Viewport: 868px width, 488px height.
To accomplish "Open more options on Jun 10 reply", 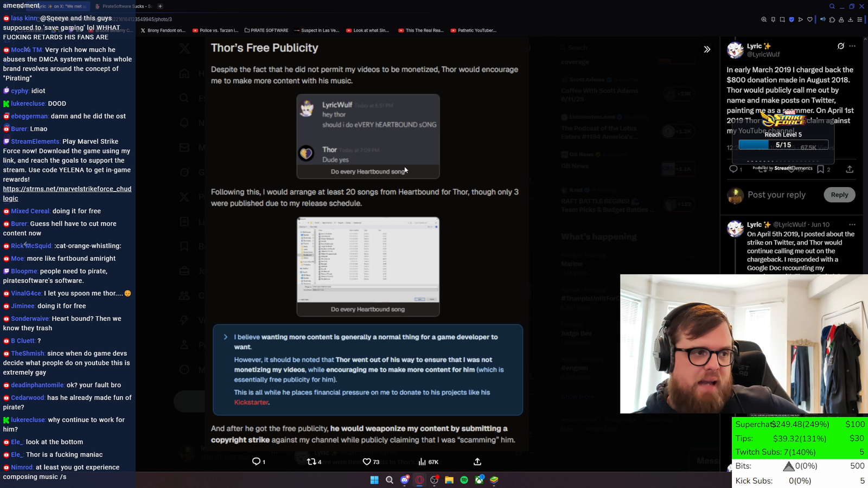I will pyautogui.click(x=852, y=224).
